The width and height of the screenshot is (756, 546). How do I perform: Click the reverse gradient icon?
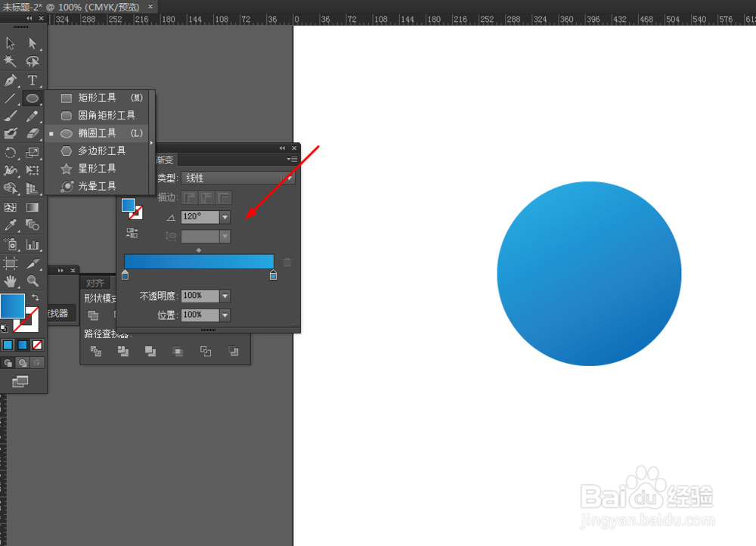pos(132,233)
